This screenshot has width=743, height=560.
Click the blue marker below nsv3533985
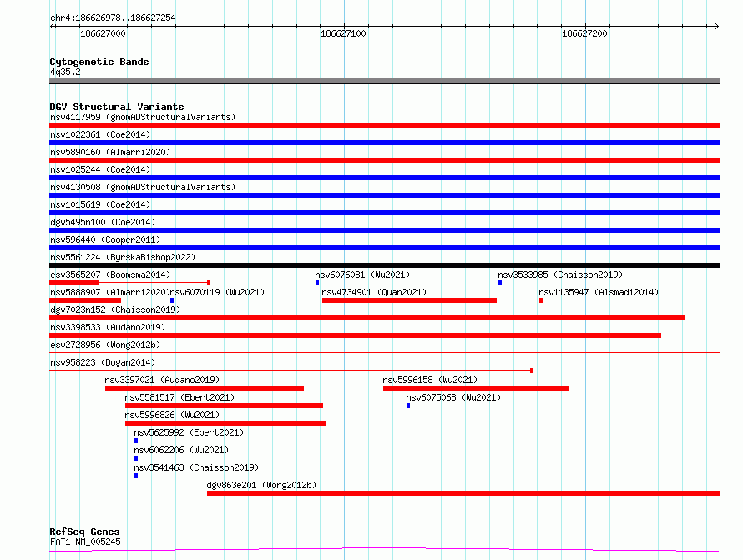(500, 283)
